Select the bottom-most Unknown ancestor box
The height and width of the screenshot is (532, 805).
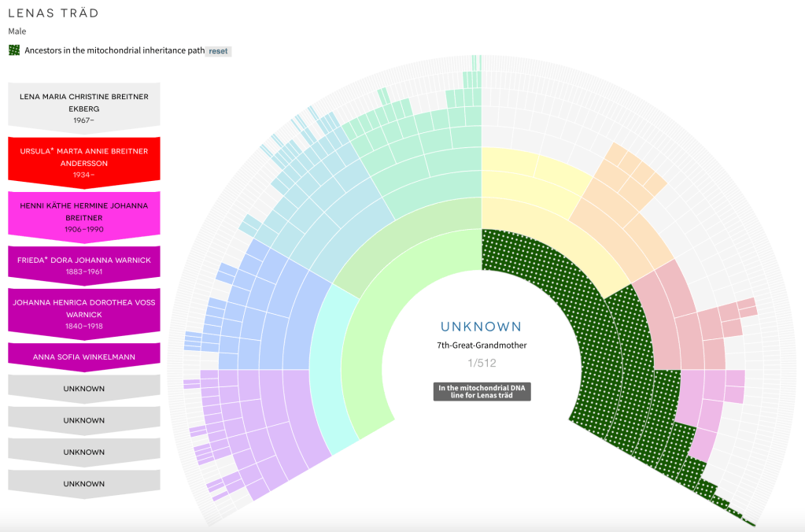coord(84,483)
